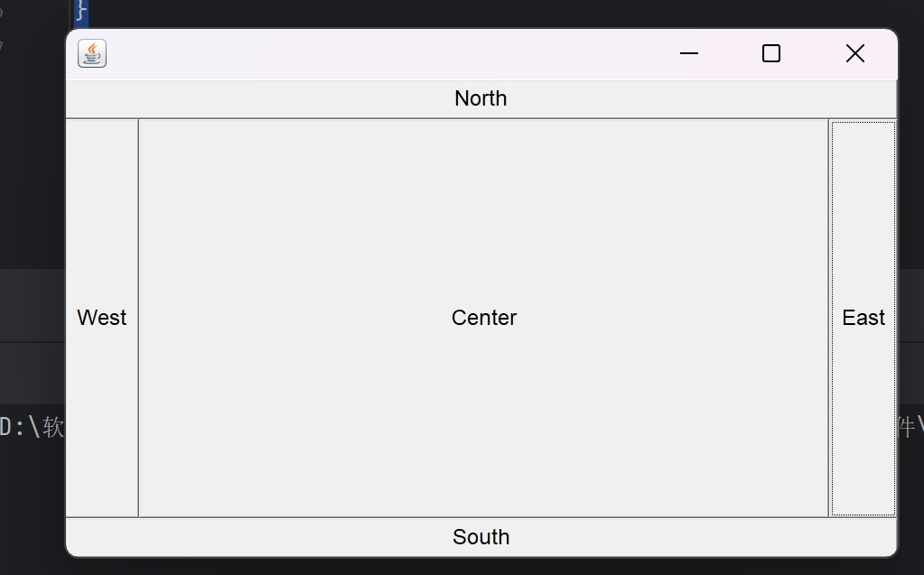Click the editor background right of close button

click(x=910, y=135)
